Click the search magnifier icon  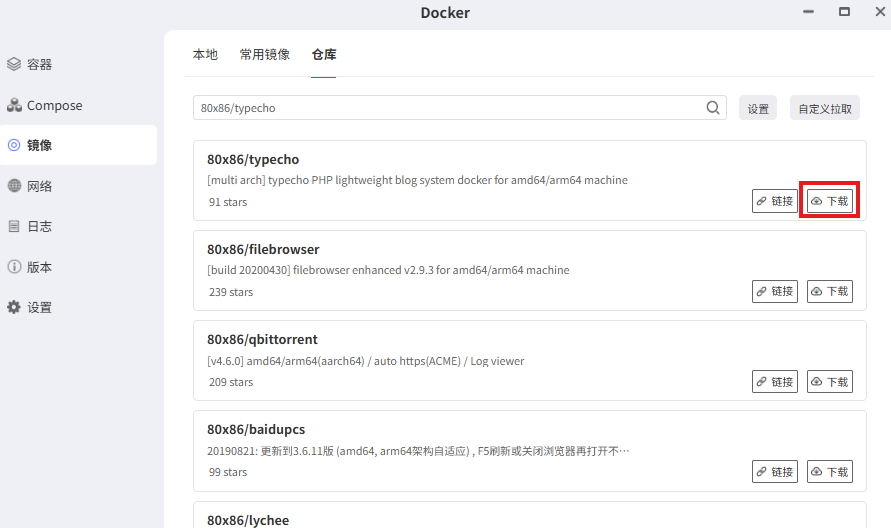click(713, 108)
